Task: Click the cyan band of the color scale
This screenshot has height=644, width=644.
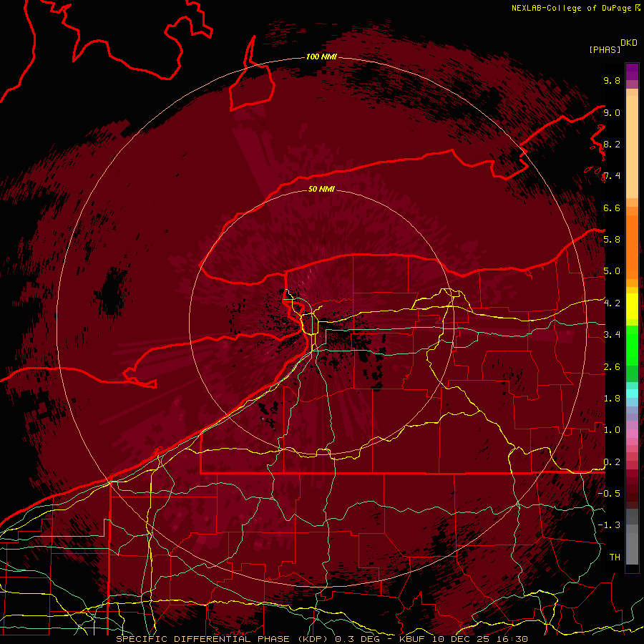Action: [x=632, y=394]
